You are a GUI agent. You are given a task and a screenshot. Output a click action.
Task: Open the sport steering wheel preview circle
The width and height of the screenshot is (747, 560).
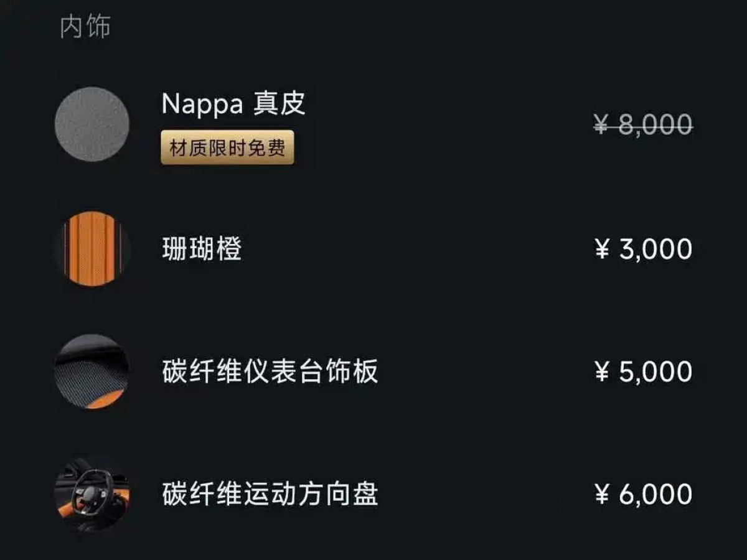93,496
